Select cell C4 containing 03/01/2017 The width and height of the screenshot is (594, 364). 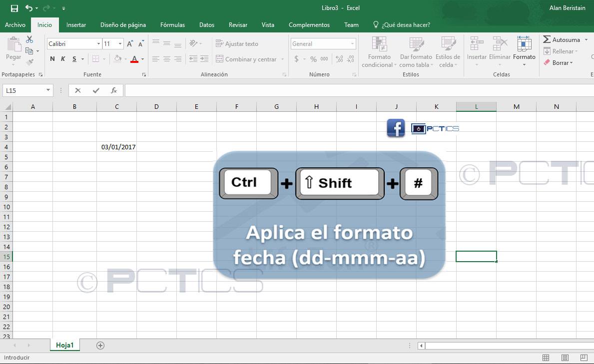[117, 147]
